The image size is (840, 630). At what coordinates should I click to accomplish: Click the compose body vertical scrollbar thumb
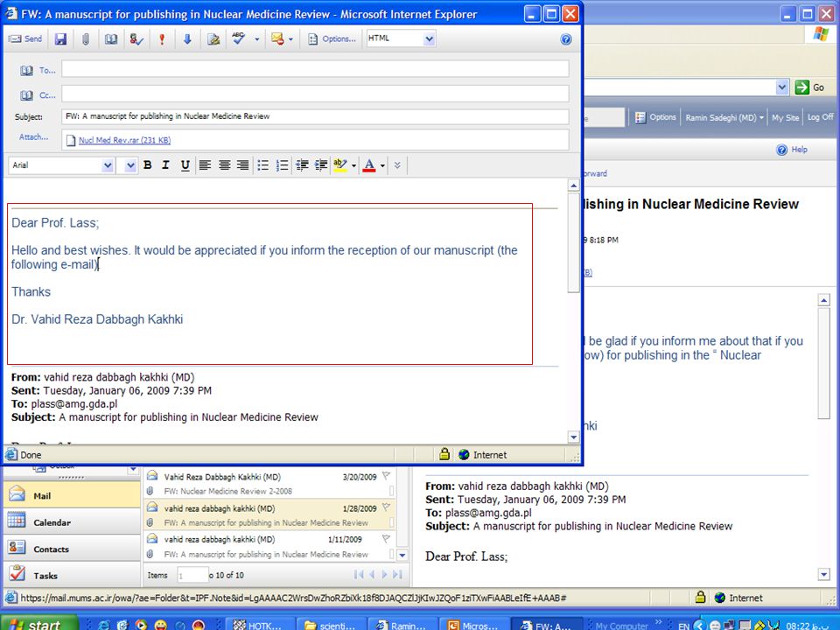tap(574, 243)
